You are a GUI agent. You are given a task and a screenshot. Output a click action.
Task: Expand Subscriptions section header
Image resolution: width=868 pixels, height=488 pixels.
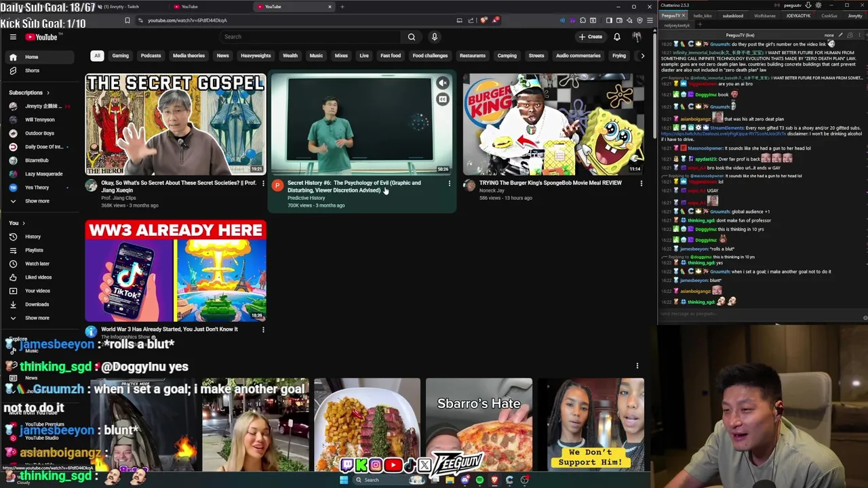pos(29,92)
